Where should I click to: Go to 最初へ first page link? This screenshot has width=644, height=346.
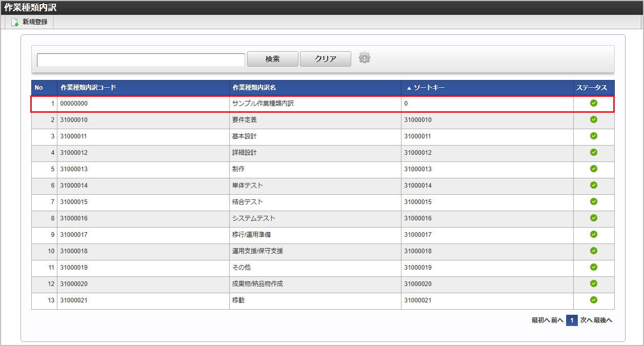tap(540, 320)
